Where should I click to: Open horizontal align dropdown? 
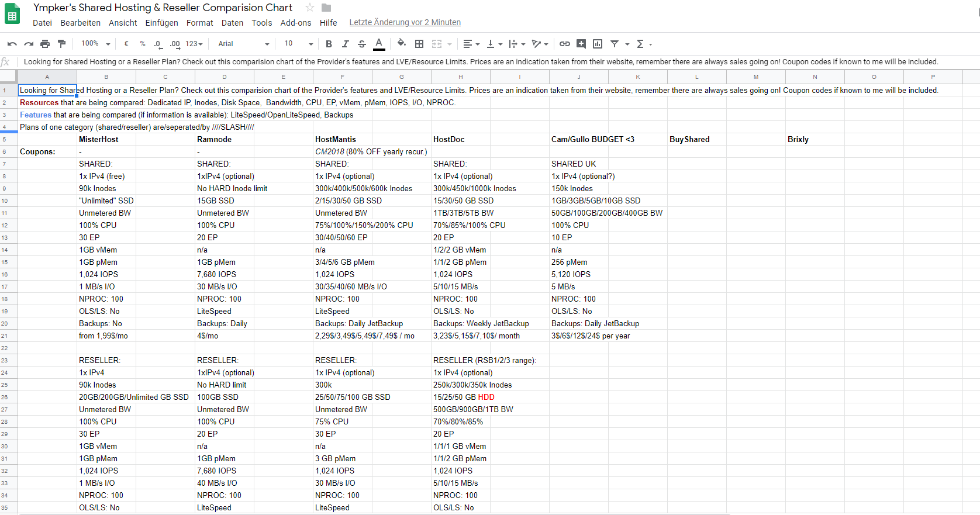pos(471,44)
